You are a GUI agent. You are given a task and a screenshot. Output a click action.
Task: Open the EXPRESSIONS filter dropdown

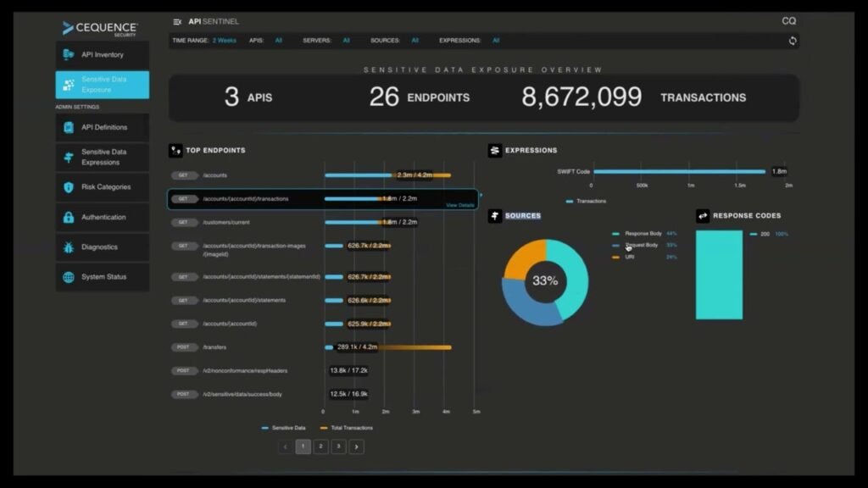pyautogui.click(x=495, y=40)
